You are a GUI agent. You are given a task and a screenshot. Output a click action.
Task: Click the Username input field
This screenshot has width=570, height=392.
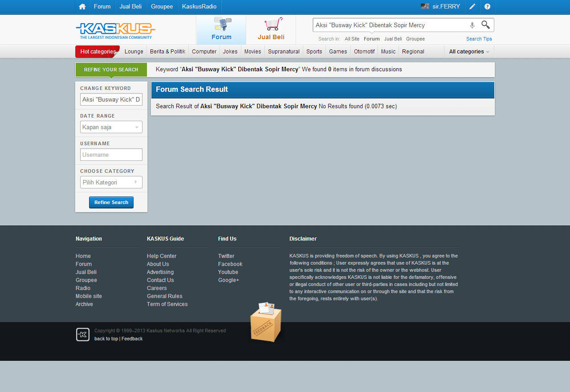coord(111,155)
